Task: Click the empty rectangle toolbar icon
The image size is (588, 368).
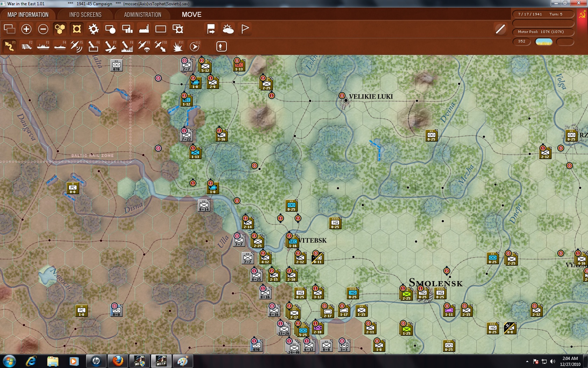Action: [x=161, y=29]
